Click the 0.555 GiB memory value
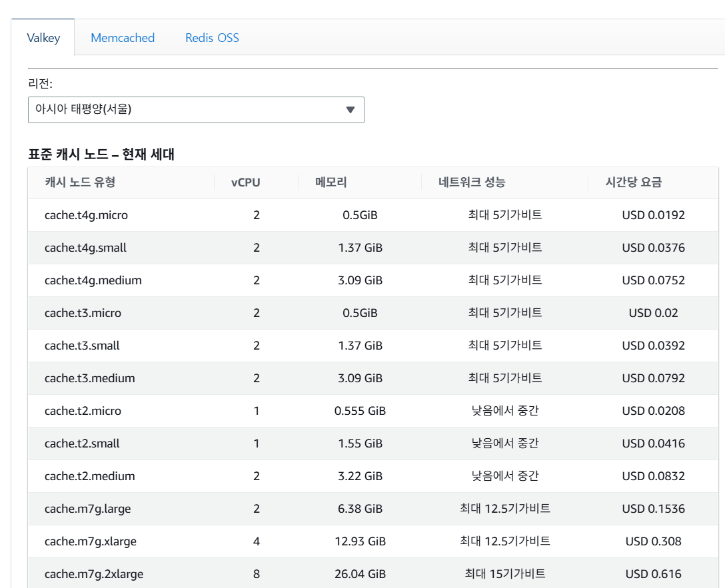Screen dimensions: 725x588 click(361, 411)
